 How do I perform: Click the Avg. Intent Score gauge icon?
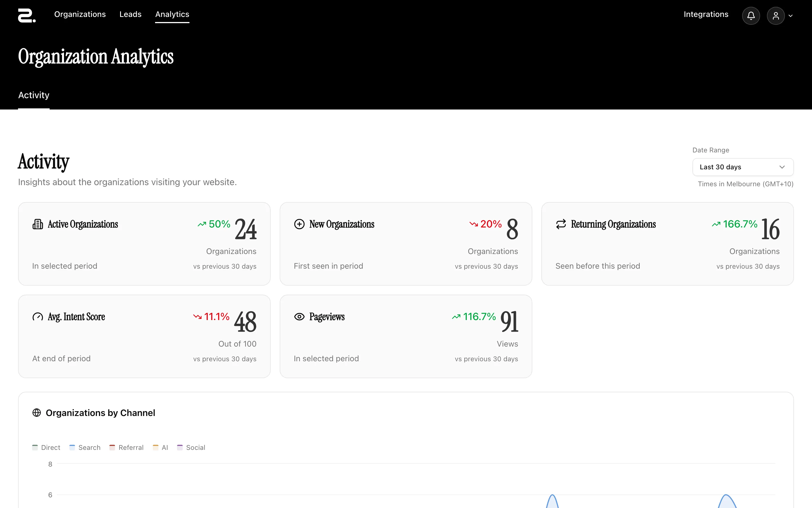pyautogui.click(x=37, y=316)
